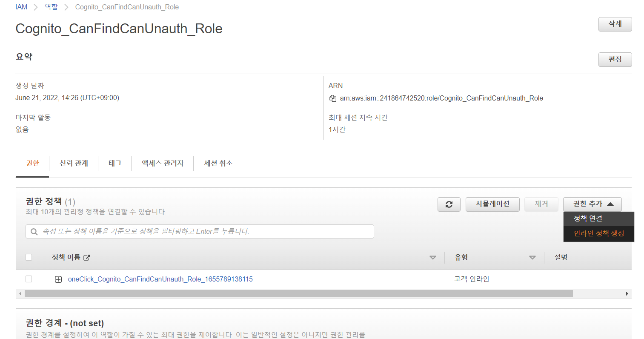Click the refresh policies icon button

pos(449,204)
